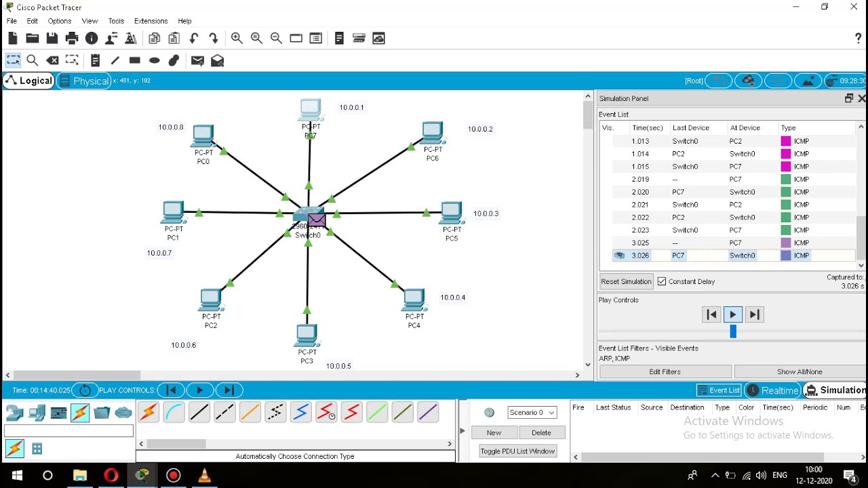Select the Connections device category
The image size is (868, 488).
tap(80, 412)
